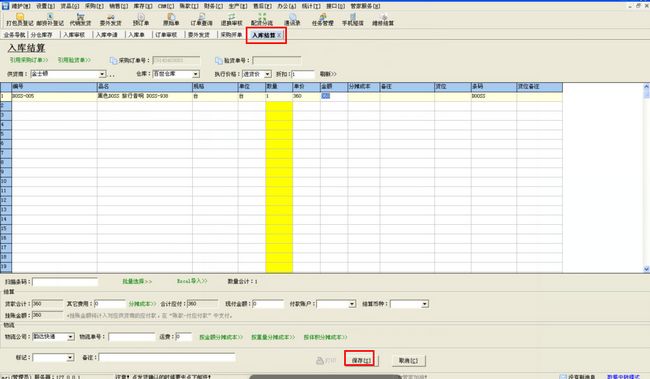
Task: Expand the 物流公司 dropdown
Action: coord(70,337)
